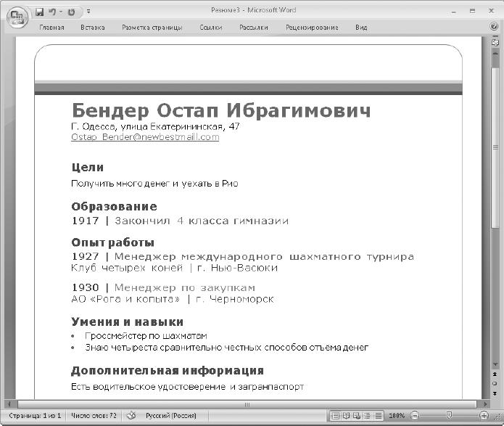
Task: Open the undo history dropdown arrow
Action: [x=61, y=12]
